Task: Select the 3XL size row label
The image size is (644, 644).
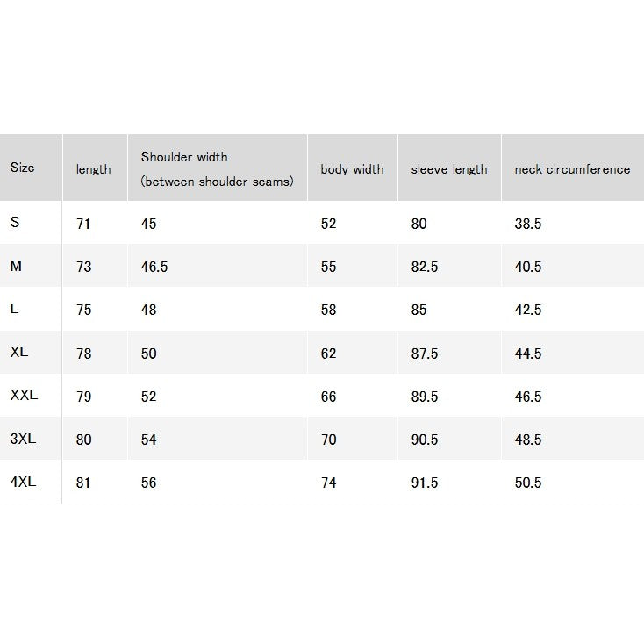Action: click(23, 439)
